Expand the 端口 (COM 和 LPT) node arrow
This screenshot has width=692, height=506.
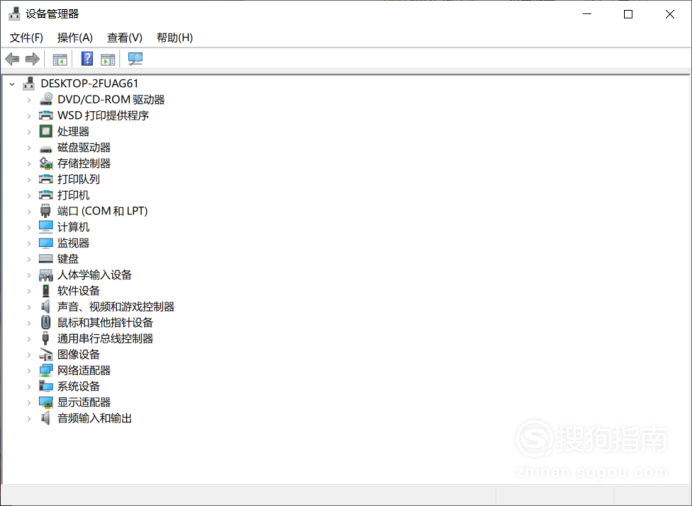(29, 211)
